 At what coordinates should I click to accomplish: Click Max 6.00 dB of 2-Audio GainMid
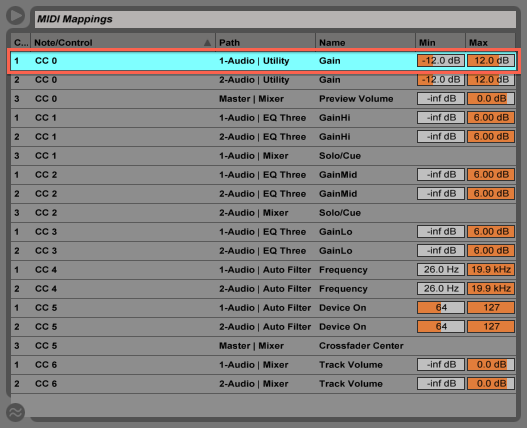pos(491,194)
